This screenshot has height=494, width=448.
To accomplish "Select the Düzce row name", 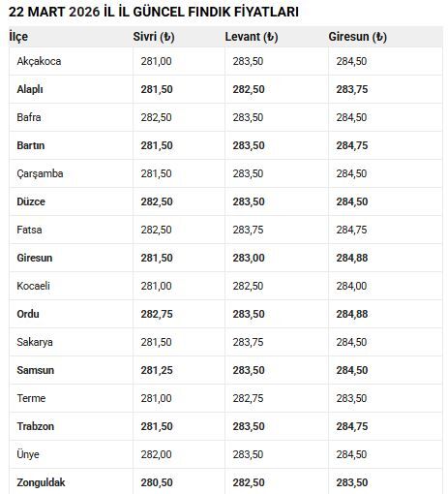I will click(31, 201).
